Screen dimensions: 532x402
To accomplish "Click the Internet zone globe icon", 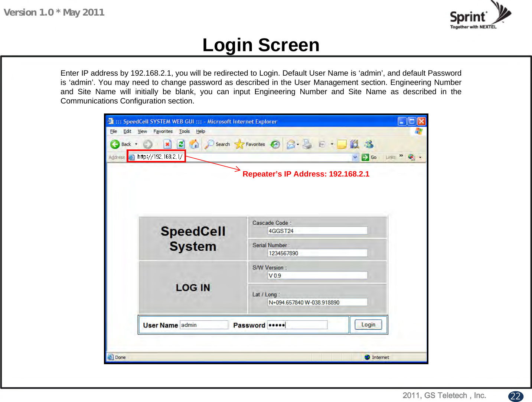I will [x=367, y=357].
